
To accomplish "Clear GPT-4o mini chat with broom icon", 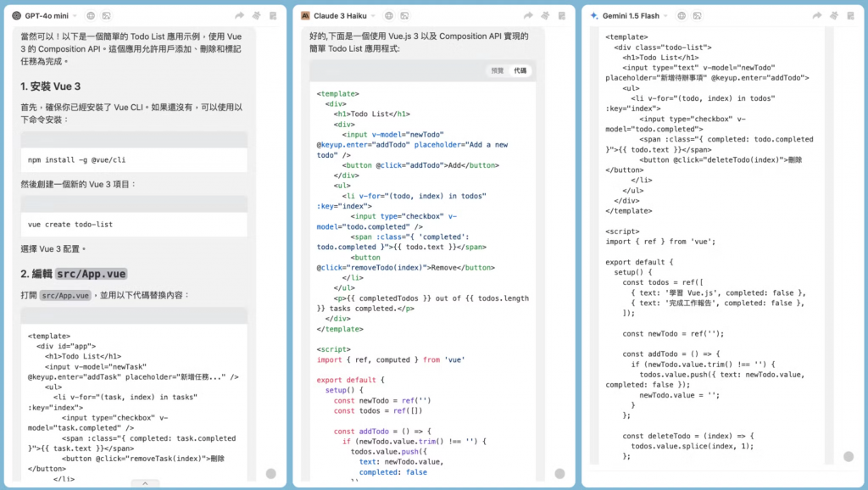I will click(256, 15).
